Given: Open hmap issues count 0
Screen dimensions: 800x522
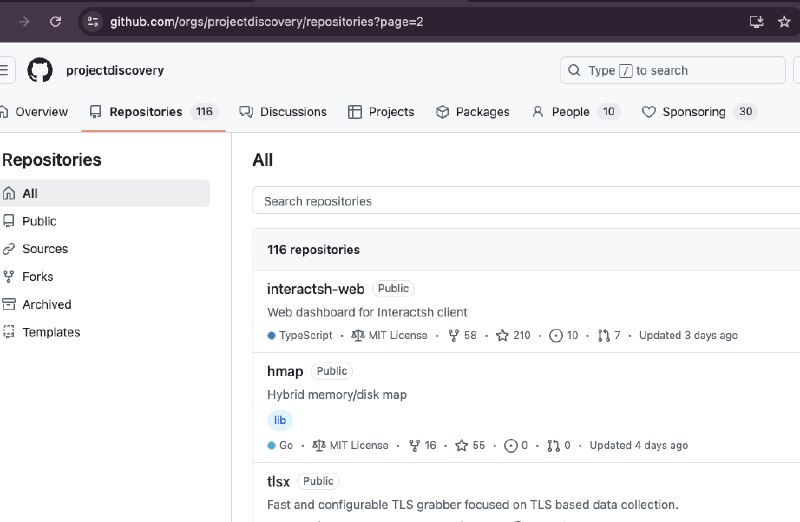Looking at the screenshot, I should 516,445.
